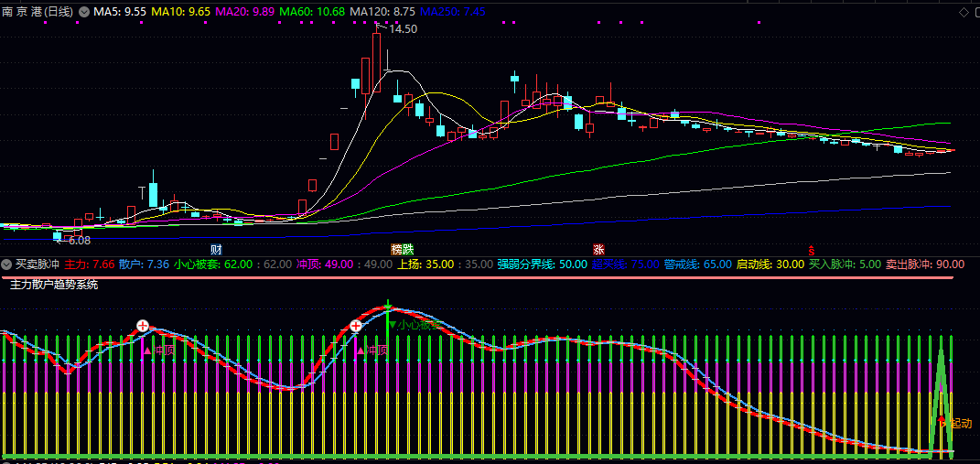This screenshot has height=464, width=980.
Task: Click the red $ dividend marker
Action: 810,250
